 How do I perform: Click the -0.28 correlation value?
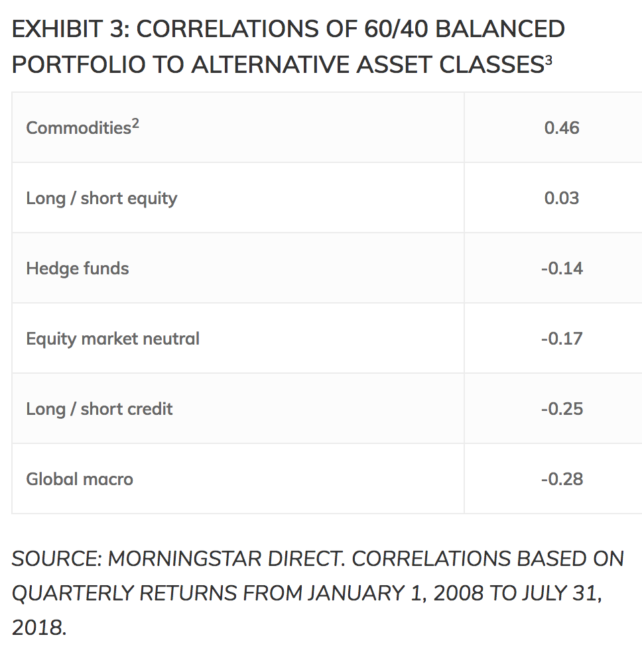[561, 479]
